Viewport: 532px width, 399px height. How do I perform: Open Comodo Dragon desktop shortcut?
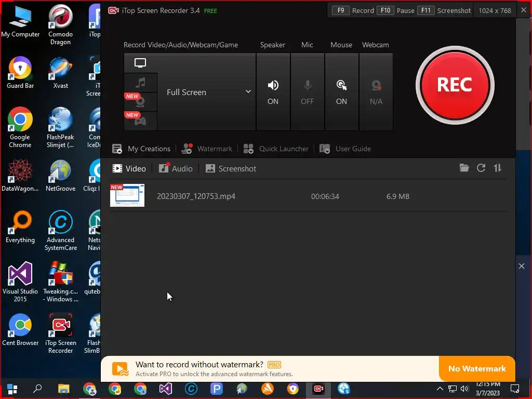[x=60, y=24]
